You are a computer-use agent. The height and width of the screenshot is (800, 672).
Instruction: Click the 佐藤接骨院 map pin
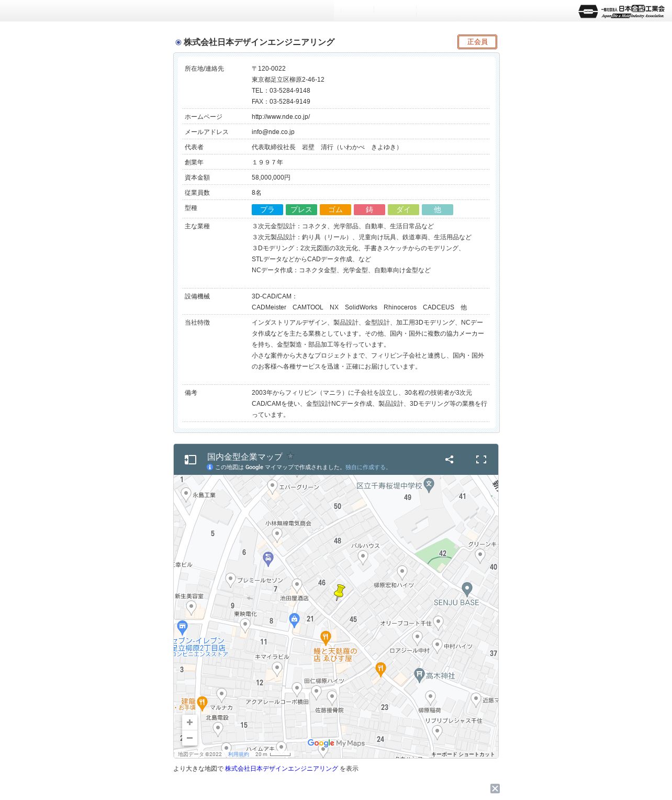tap(332, 697)
